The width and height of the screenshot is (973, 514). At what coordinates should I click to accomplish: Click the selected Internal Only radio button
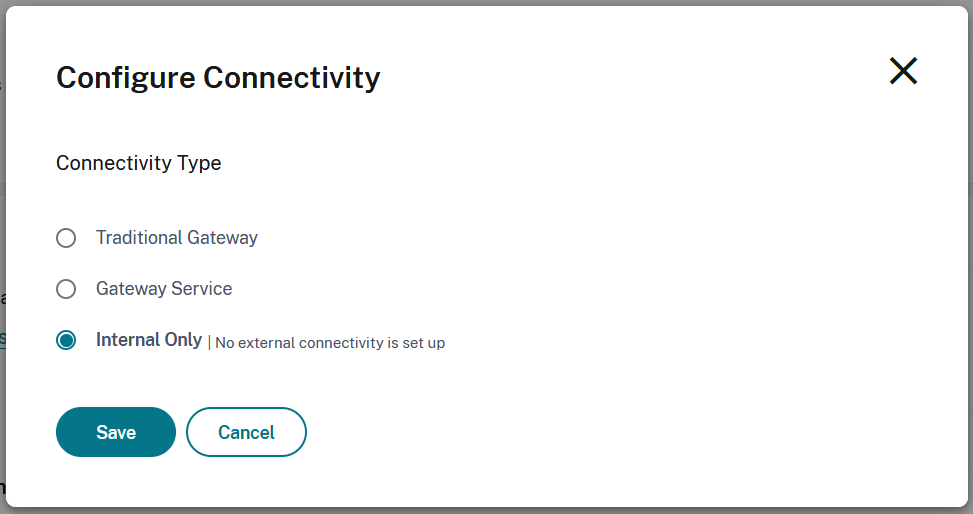(66, 340)
